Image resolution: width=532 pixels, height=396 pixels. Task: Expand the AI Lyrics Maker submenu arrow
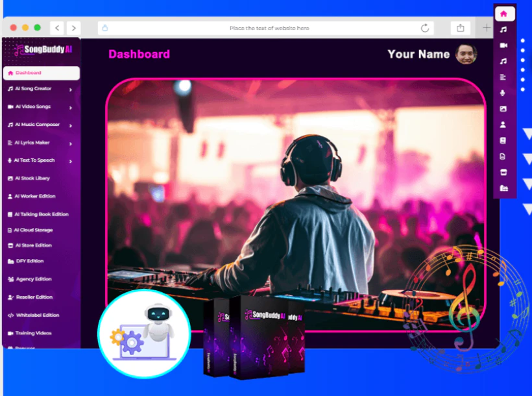71,143
